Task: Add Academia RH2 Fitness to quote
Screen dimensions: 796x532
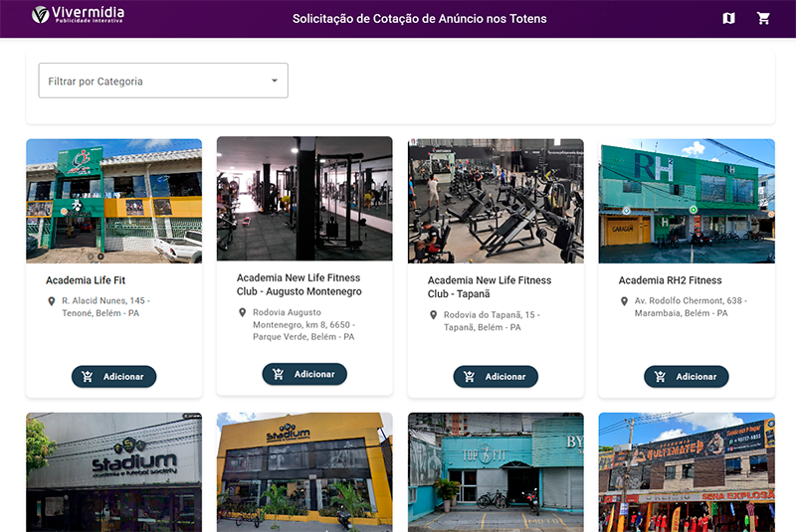Action: pyautogui.click(x=687, y=377)
